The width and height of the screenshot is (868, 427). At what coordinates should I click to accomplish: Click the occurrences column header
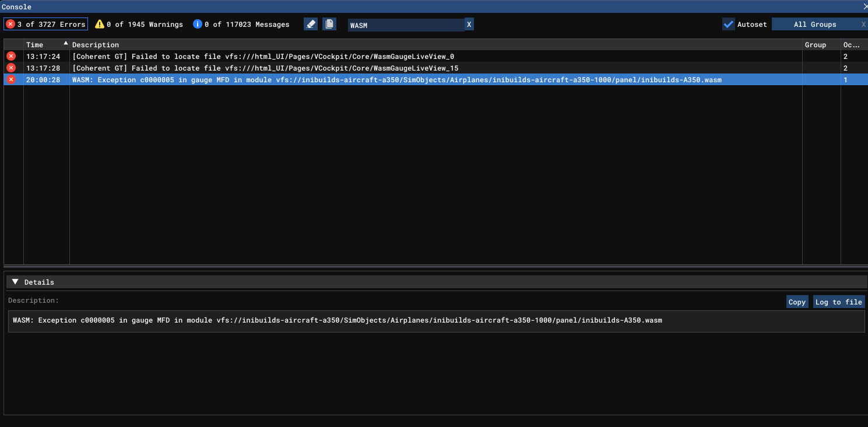click(851, 45)
